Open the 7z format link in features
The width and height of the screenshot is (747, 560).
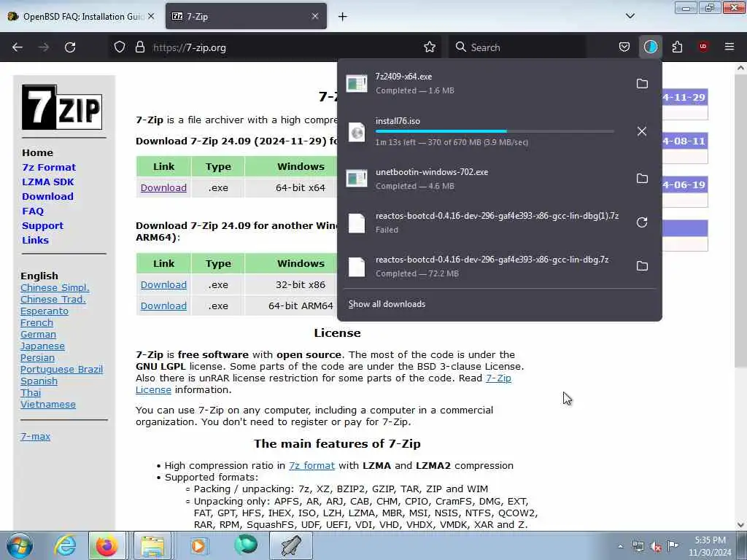(x=311, y=466)
